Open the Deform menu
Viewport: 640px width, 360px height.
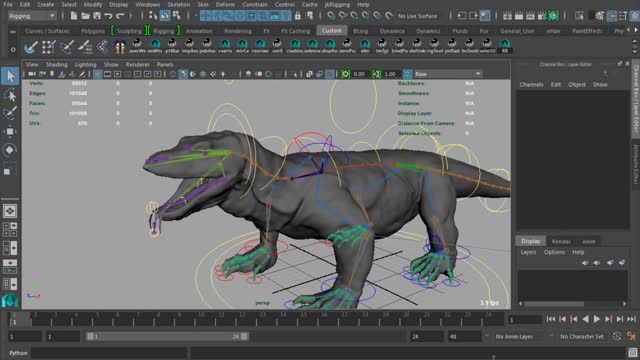(x=225, y=4)
